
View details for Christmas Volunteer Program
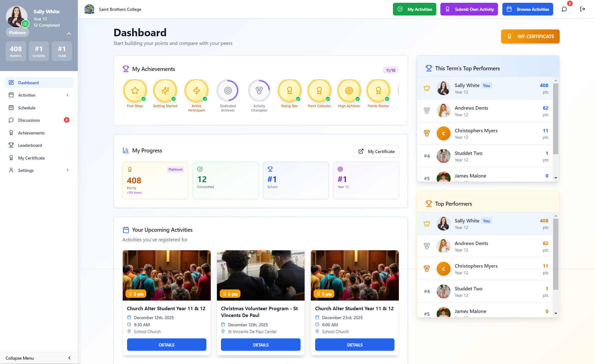click(x=261, y=344)
